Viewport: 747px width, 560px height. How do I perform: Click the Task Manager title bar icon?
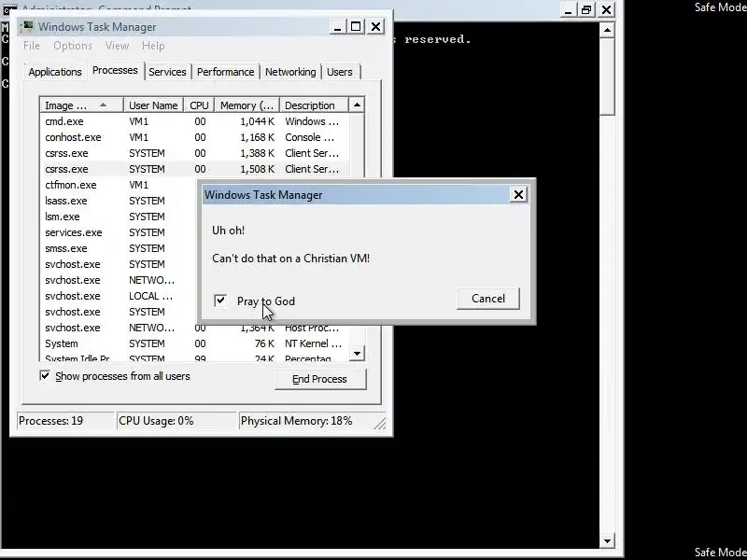click(x=28, y=26)
